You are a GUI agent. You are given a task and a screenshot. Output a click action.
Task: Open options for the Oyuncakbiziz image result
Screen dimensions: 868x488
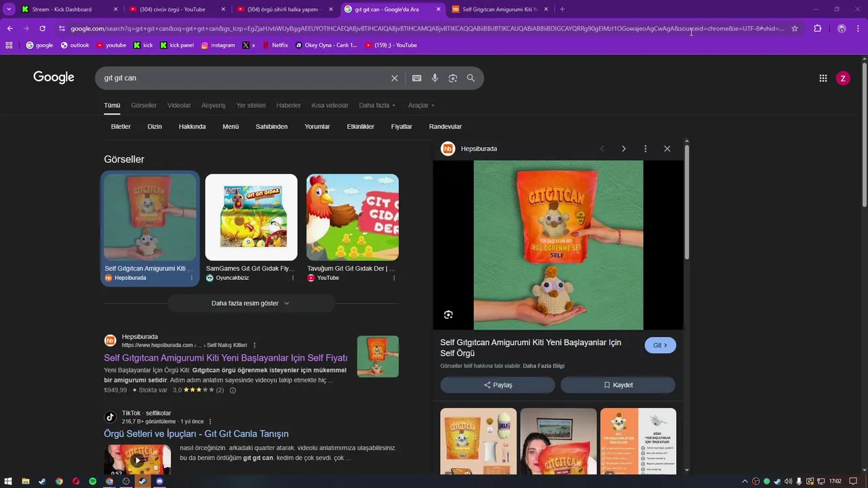click(x=293, y=278)
